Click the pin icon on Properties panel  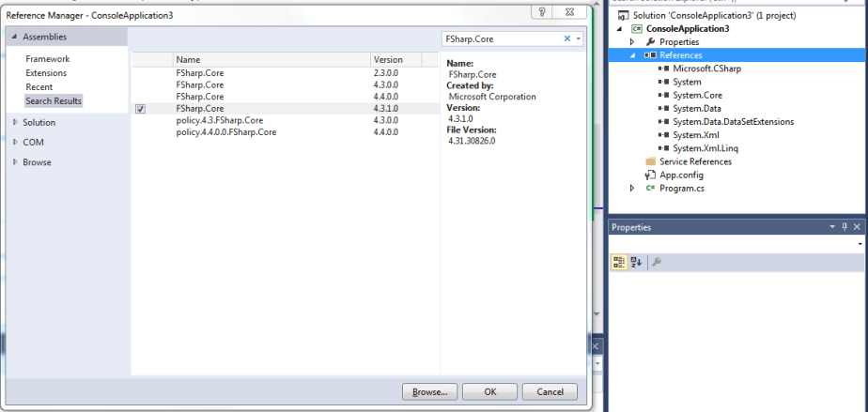[x=844, y=227]
